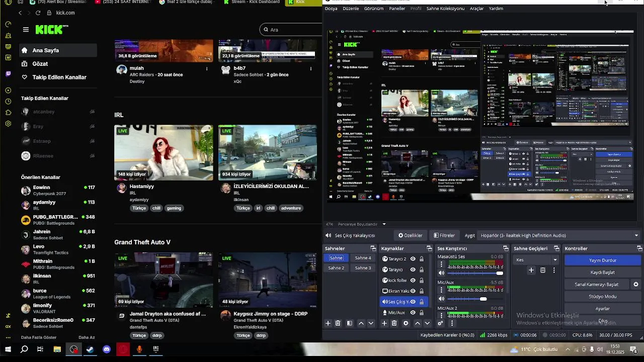644x362 pixels.
Task: Delete selected scene in Sahneler panel
Action: 338,323
